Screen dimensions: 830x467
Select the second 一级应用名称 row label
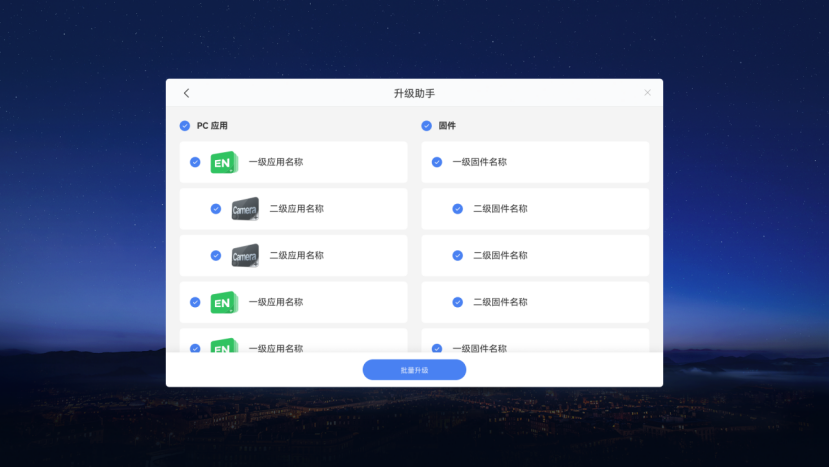pyautogui.click(x=276, y=302)
